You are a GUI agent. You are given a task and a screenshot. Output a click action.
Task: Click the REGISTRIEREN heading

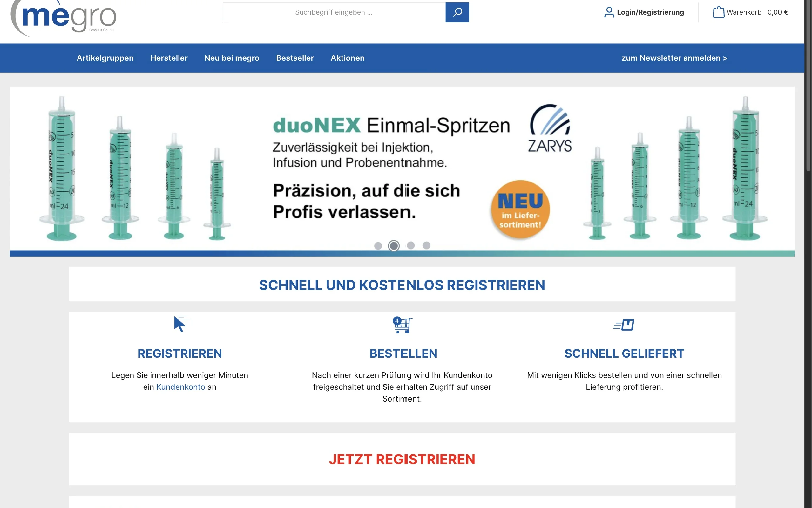(179, 354)
